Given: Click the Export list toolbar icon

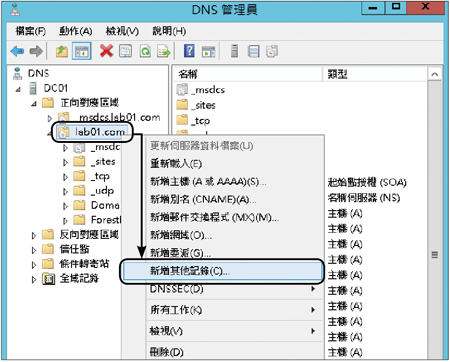Looking at the screenshot, I should click(x=164, y=51).
